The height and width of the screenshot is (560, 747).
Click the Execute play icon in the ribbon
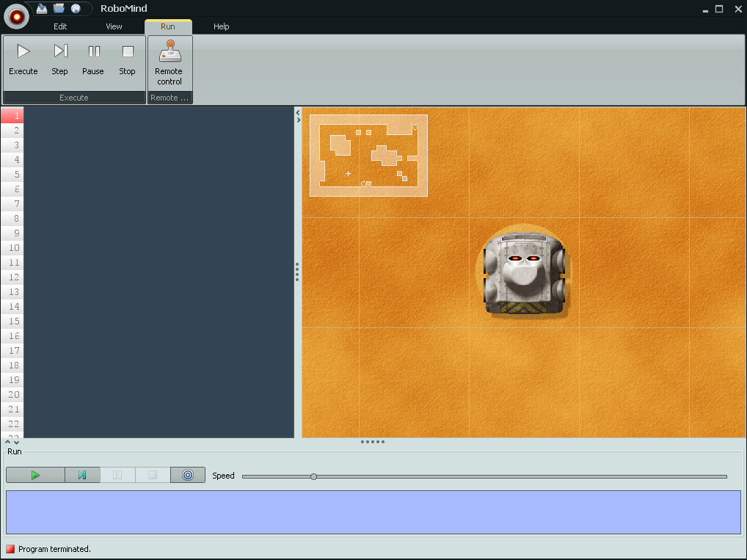pos(23,51)
